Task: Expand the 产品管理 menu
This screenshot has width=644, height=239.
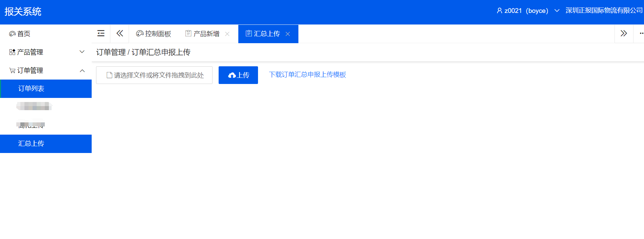Action: [46, 52]
